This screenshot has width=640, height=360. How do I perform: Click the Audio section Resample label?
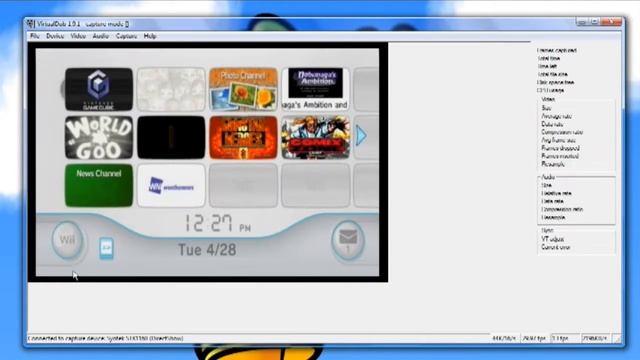click(553, 217)
